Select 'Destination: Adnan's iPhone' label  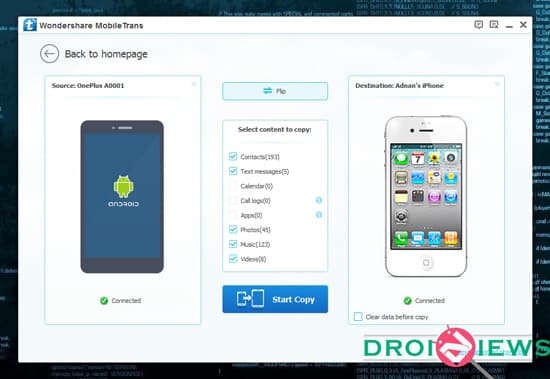[400, 86]
